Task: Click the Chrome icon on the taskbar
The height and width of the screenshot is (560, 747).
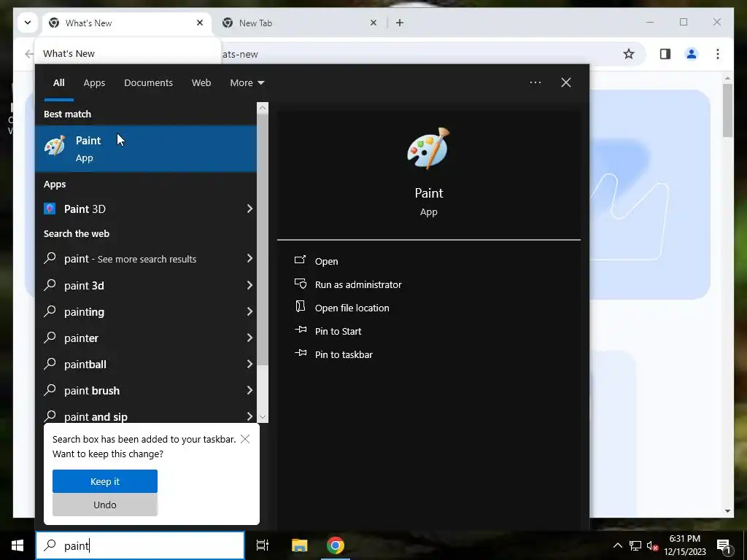Action: click(336, 545)
